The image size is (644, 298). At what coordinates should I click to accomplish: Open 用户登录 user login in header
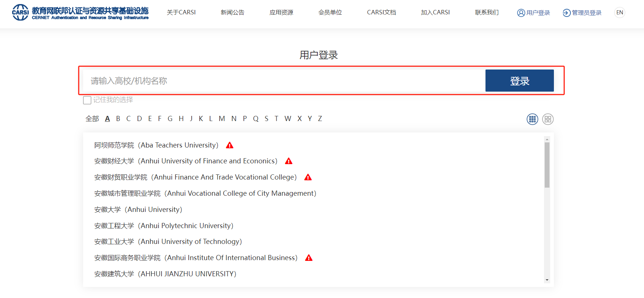[x=533, y=13]
